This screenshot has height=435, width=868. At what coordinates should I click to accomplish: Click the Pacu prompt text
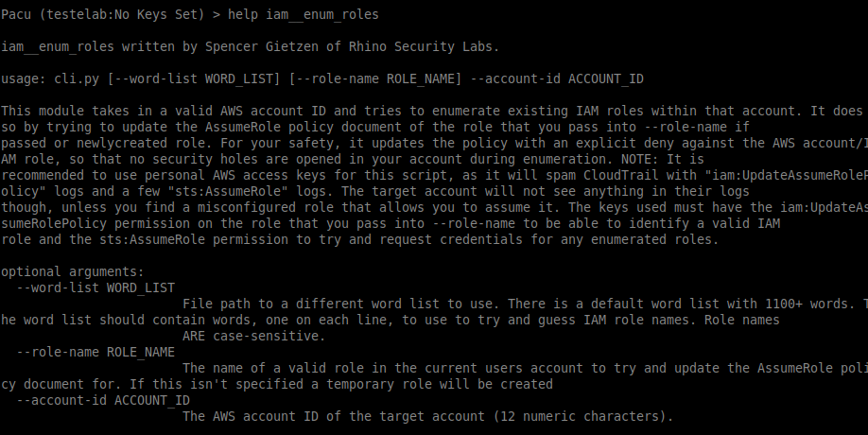point(111,14)
